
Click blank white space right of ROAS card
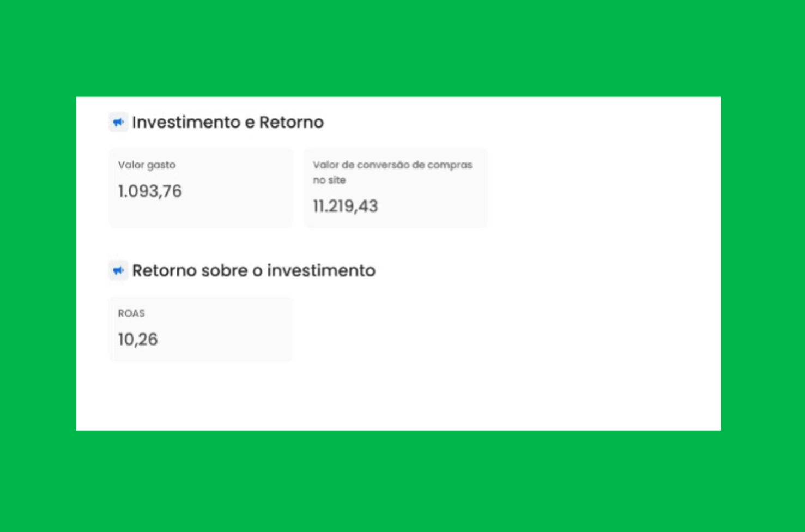pos(491,330)
